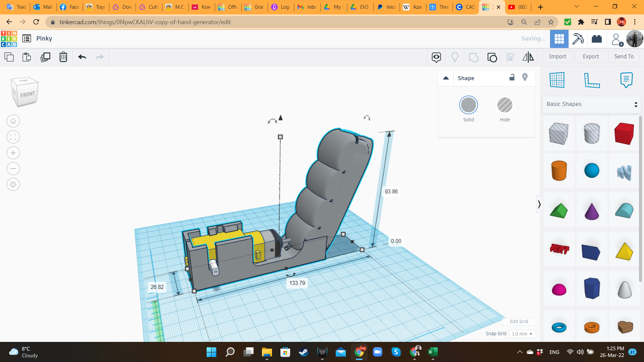Image resolution: width=644 pixels, height=362 pixels.
Task: Open the Notes tool
Action: (x=626, y=80)
